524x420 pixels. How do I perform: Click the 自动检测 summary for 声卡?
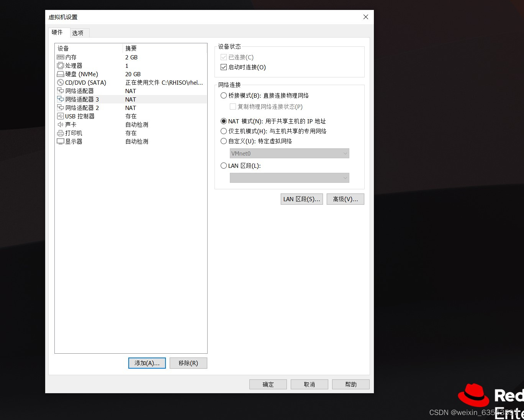click(x=137, y=125)
